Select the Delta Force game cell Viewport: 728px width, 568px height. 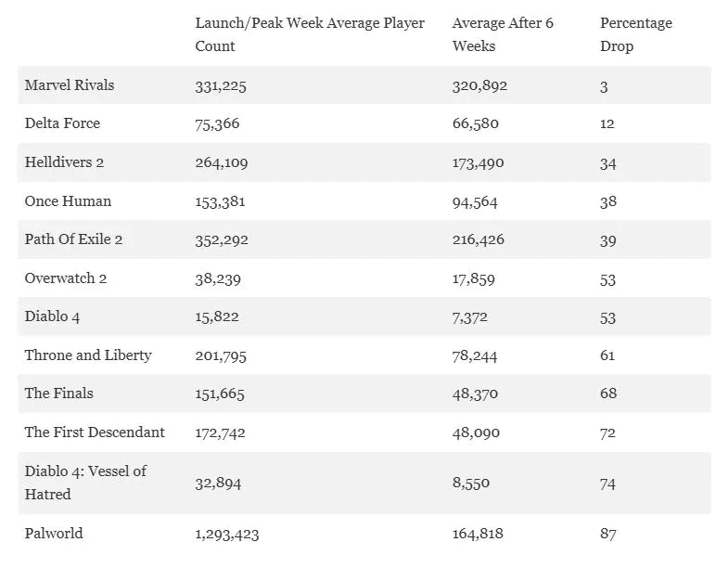click(x=62, y=123)
